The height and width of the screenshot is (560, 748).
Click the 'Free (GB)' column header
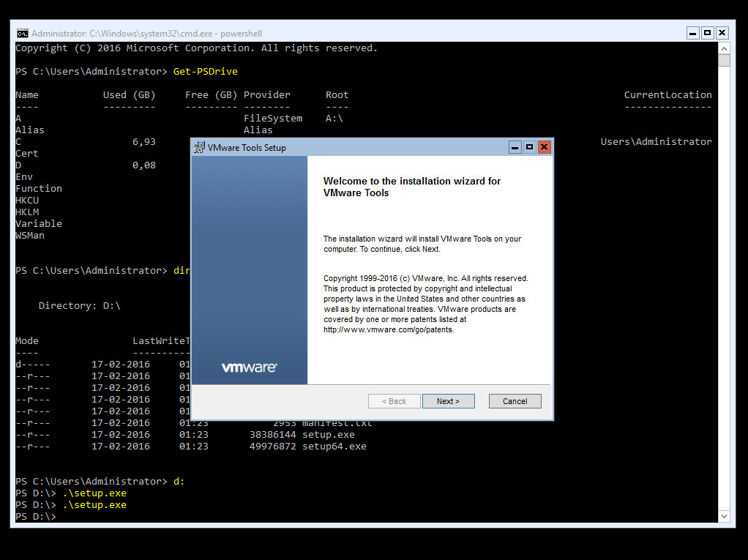pyautogui.click(x=212, y=95)
